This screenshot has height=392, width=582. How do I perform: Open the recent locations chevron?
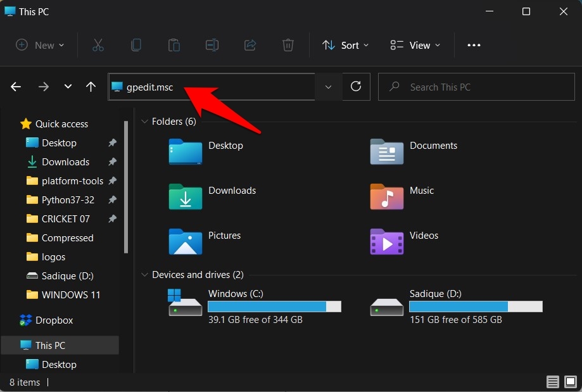(68, 87)
